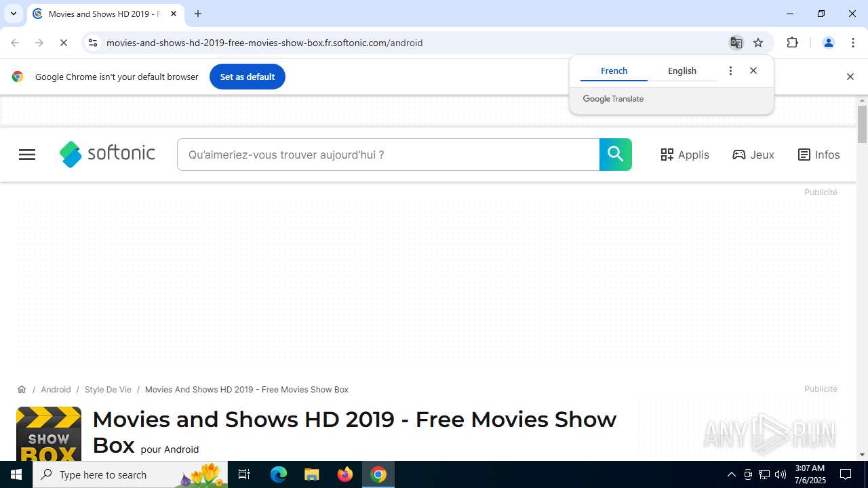Viewport: 868px width, 488px height.
Task: Click the back navigation arrow
Action: coord(15,43)
